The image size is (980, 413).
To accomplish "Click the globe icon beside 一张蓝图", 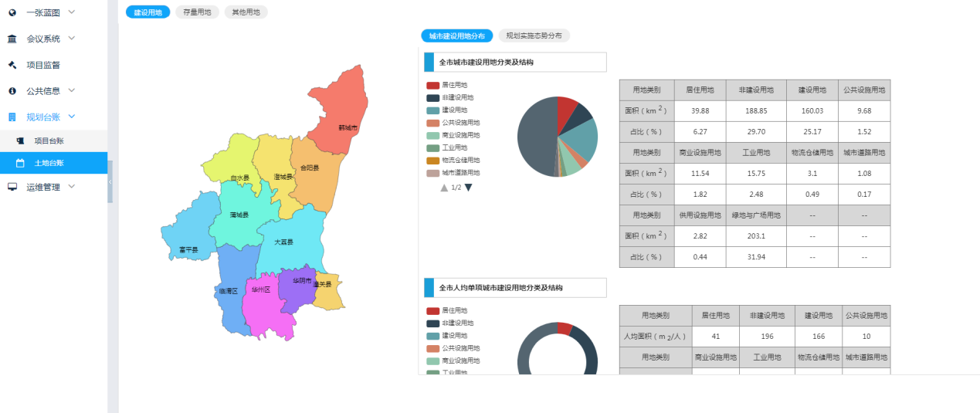I will point(12,12).
